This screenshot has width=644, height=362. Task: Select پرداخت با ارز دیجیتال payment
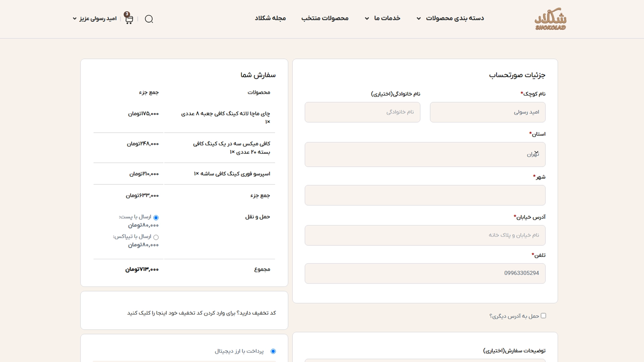[x=273, y=351]
